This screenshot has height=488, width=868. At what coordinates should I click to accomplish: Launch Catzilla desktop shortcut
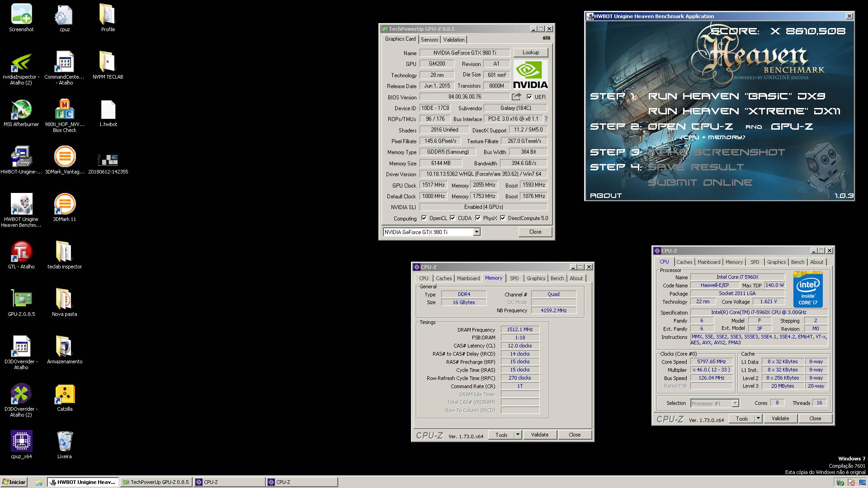coord(65,398)
